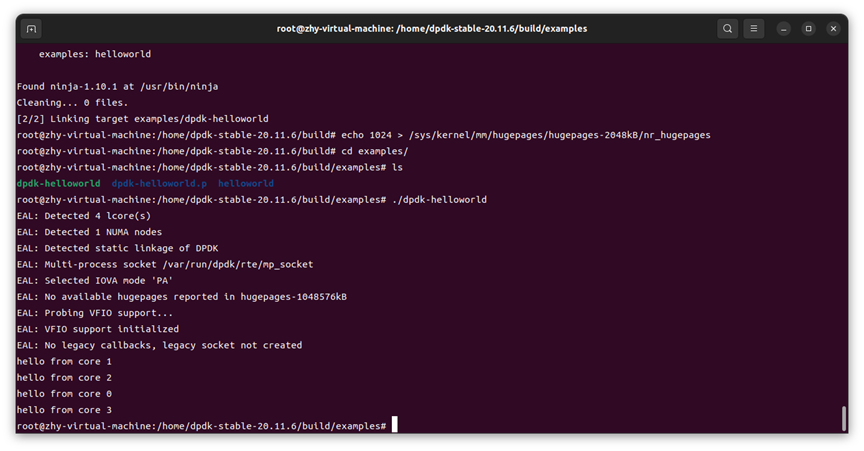This screenshot has width=864, height=451.
Task: Click the "hello from core 1" line
Action: coord(64,361)
